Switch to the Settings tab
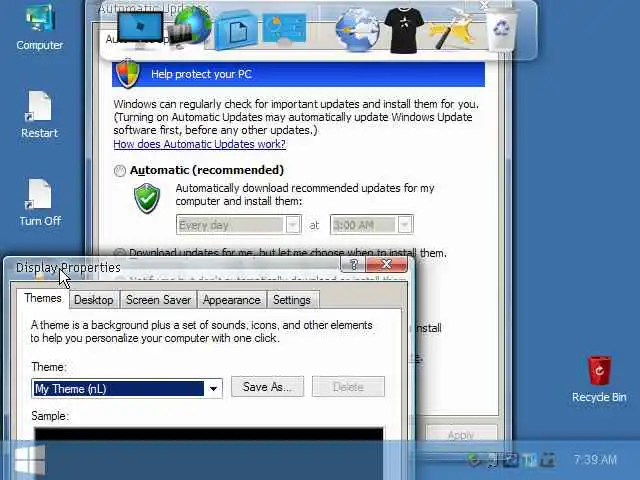 pyautogui.click(x=292, y=300)
